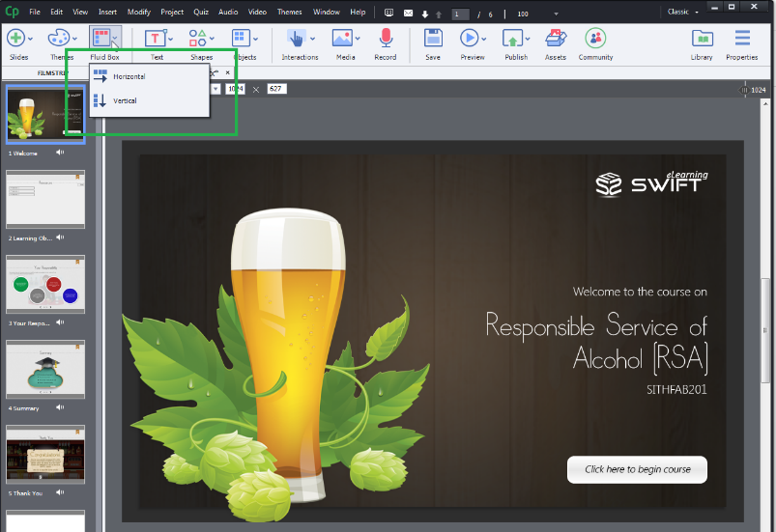Select slide 4 Summary thumbnail

45,370
